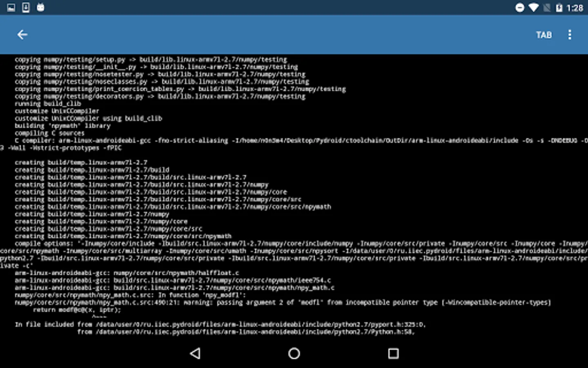Tap the Wi-Fi status icon

pyautogui.click(x=533, y=8)
